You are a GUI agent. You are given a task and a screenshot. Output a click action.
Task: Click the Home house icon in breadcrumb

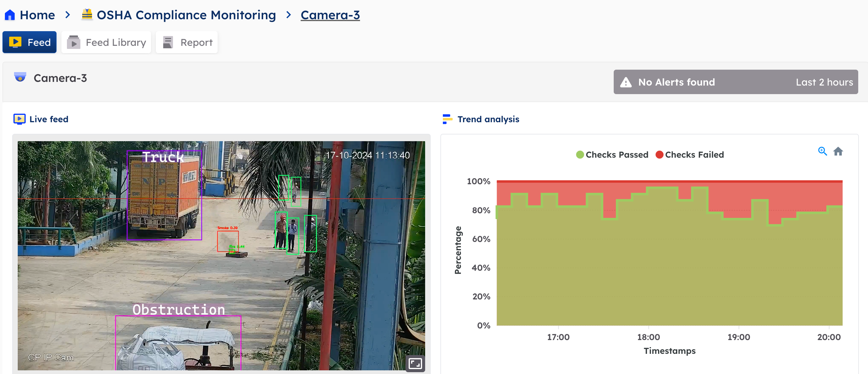coord(10,15)
